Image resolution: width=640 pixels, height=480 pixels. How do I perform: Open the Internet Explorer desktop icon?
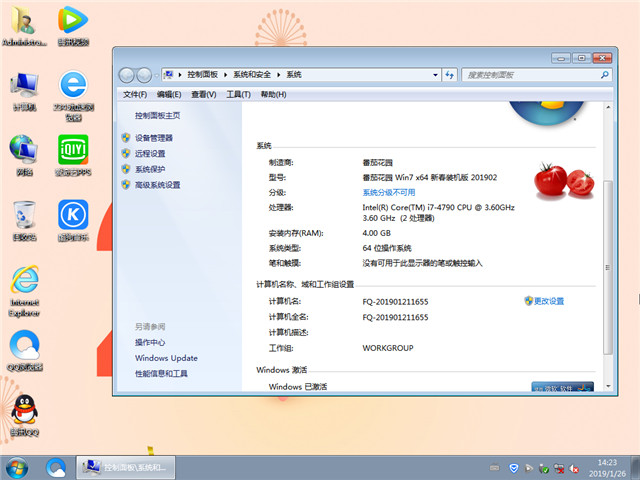pos(24,291)
